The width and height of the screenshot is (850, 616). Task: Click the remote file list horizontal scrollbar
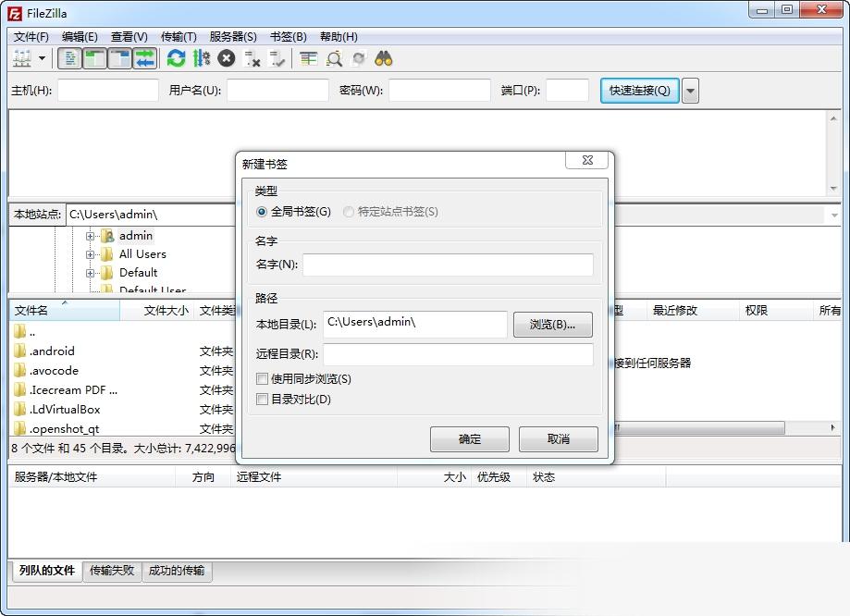click(x=700, y=428)
